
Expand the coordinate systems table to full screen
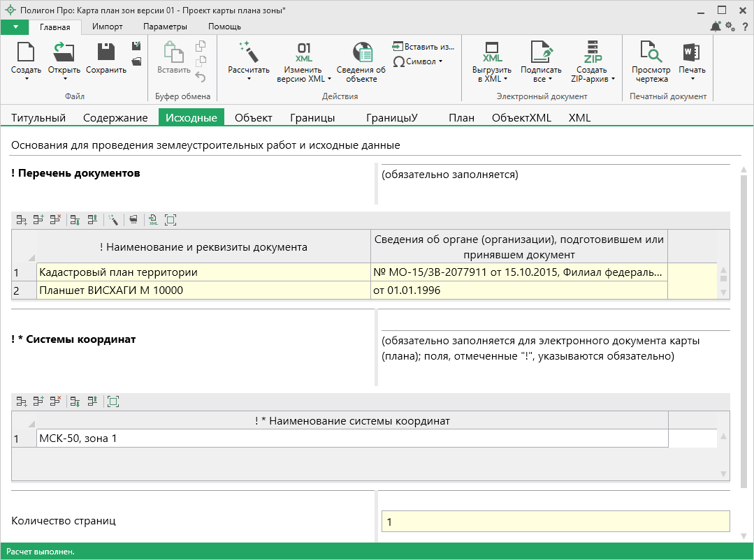click(113, 401)
